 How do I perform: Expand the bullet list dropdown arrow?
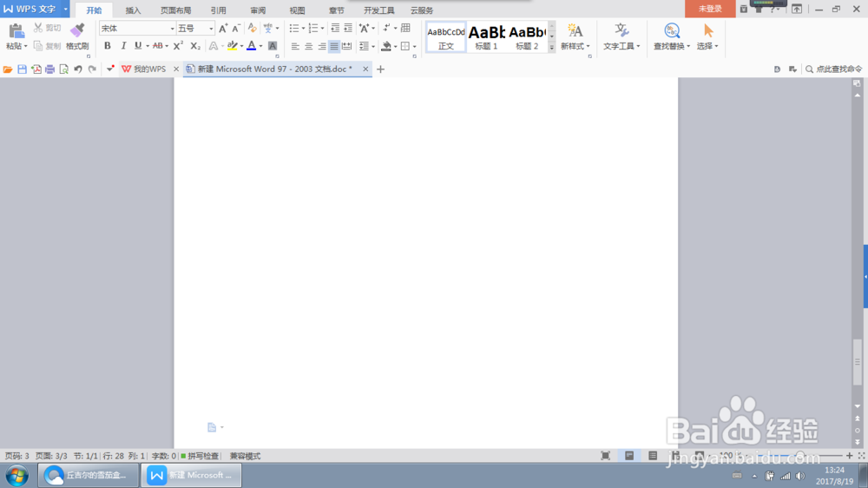click(x=303, y=29)
